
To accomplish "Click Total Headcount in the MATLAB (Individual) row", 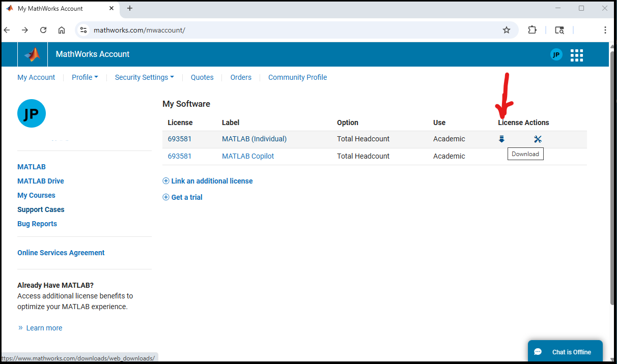I will point(363,139).
